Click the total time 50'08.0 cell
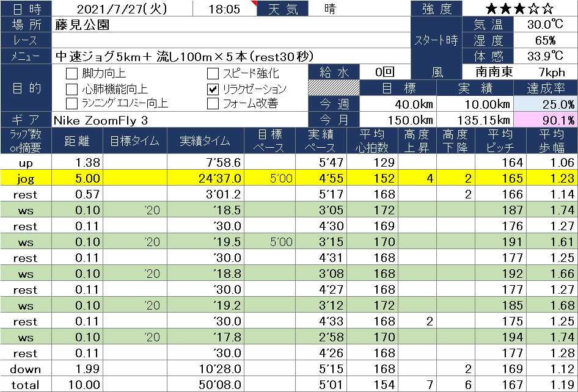578x392 pixels. 205,385
